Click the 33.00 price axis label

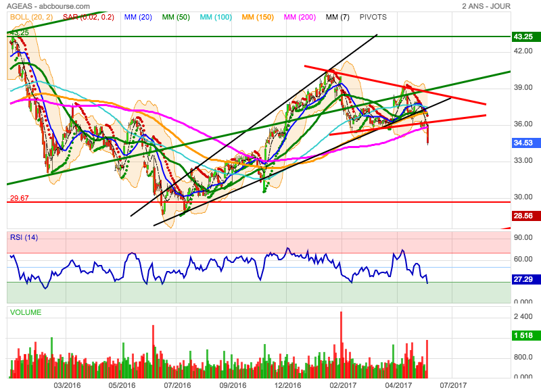click(523, 160)
